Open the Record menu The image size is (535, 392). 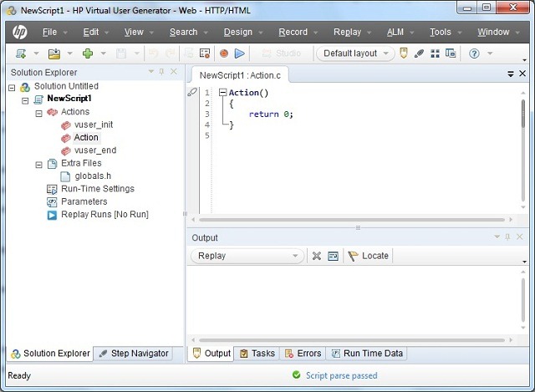coord(293,32)
